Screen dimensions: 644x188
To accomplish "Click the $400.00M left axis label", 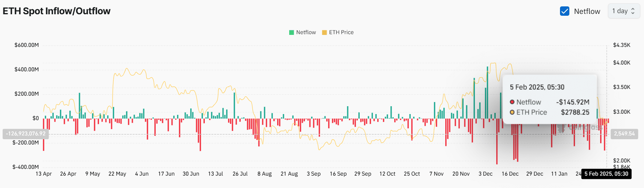I will [27, 69].
